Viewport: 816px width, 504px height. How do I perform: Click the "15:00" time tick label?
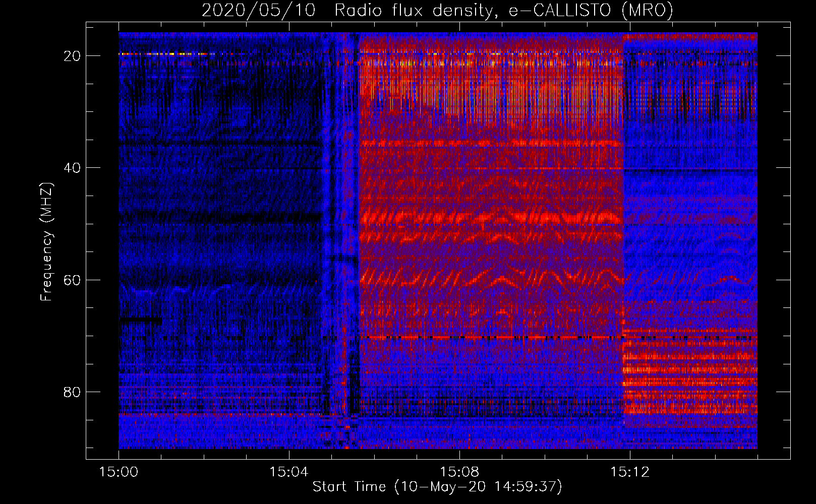tap(119, 472)
